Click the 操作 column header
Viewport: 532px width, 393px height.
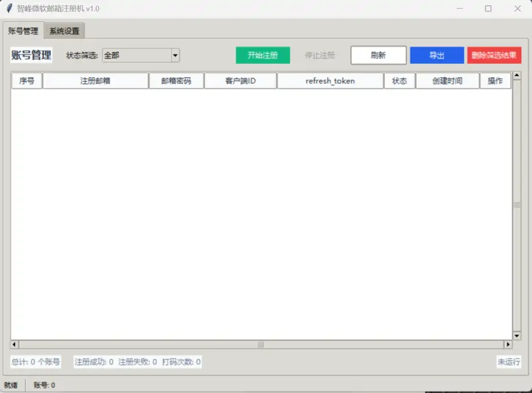coord(495,80)
